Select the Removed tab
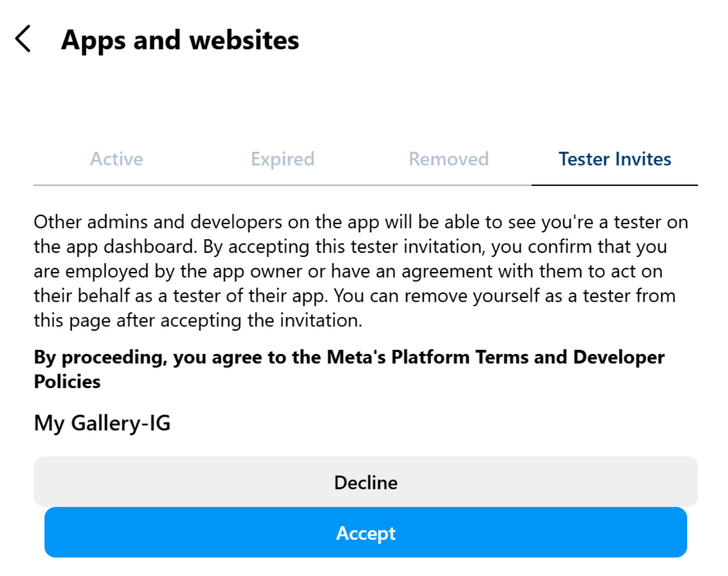Screen dimensions: 728x576 click(449, 159)
